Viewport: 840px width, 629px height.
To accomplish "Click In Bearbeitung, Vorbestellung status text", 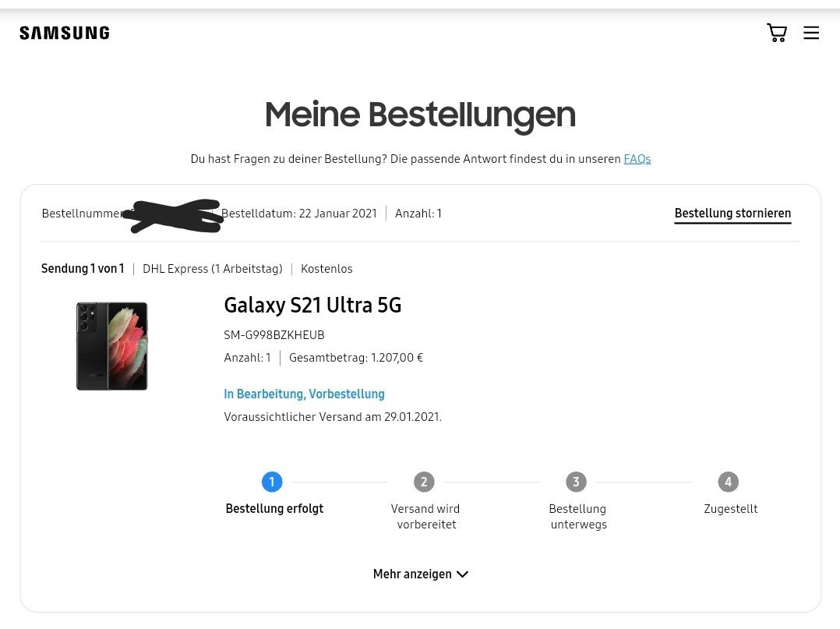I will [x=304, y=394].
